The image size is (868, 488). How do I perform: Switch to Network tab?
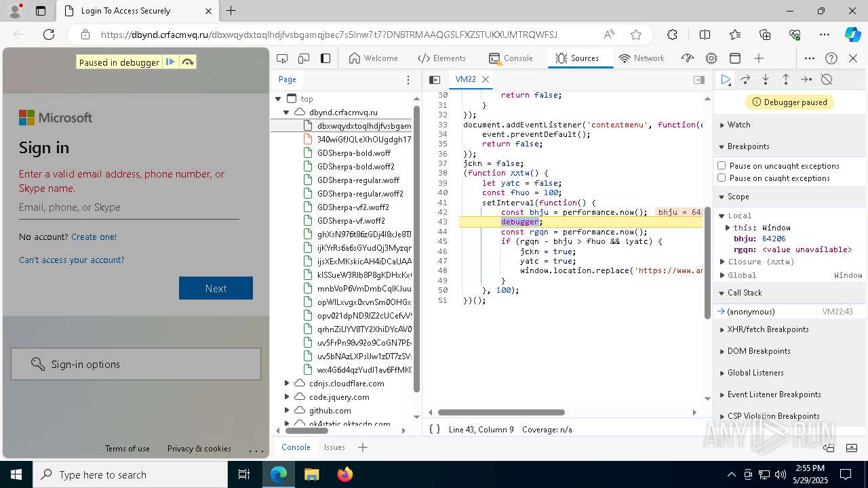642,58
